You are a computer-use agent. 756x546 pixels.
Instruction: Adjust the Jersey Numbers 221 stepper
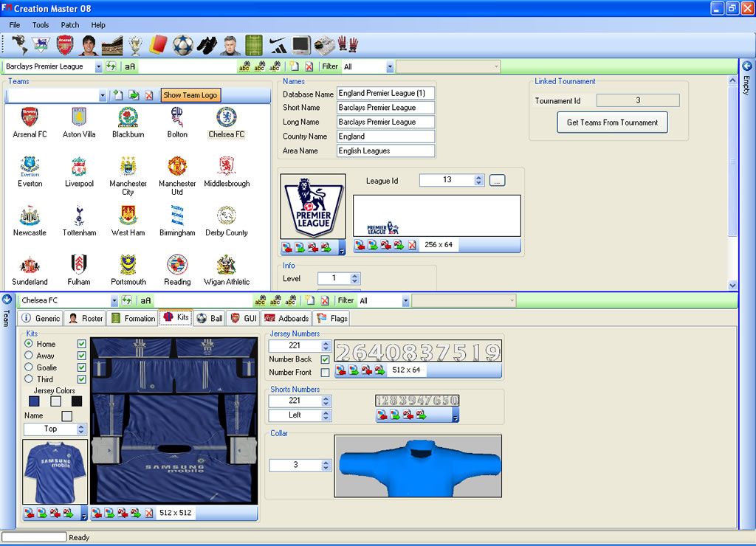326,346
